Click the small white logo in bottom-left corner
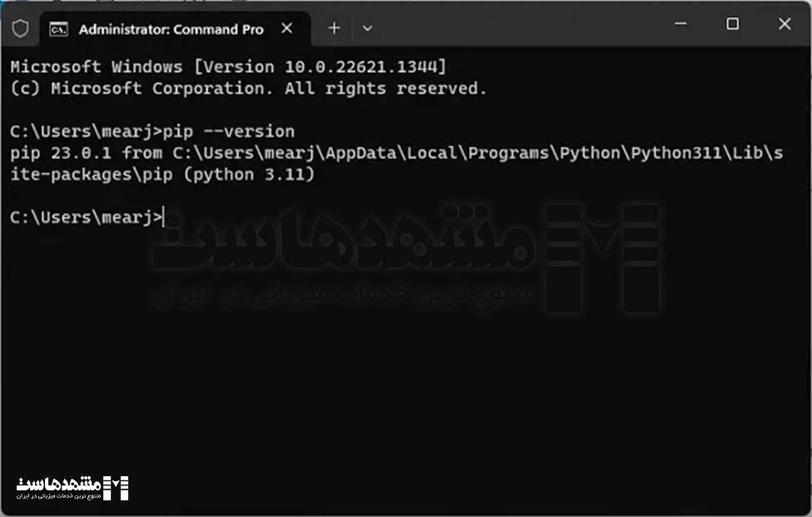This screenshot has width=812, height=517. point(72,487)
